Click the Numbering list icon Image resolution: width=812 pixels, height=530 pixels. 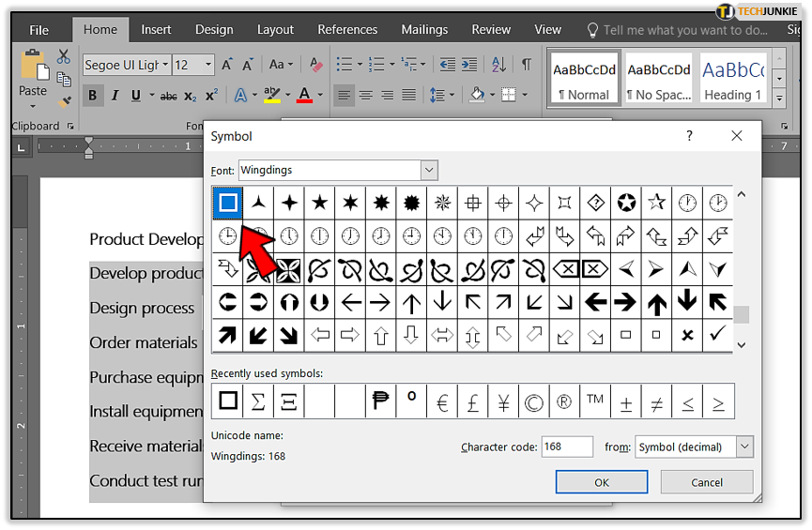click(376, 65)
